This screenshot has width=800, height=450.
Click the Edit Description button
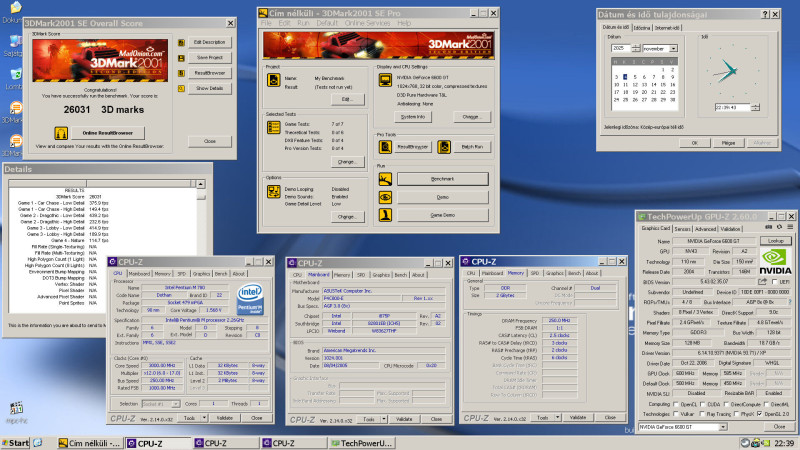(209, 42)
